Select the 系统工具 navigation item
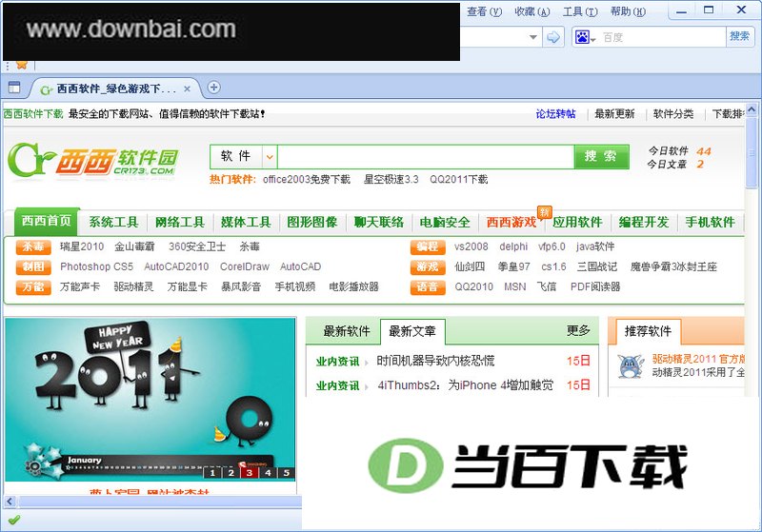The height and width of the screenshot is (532, 762). [113, 223]
